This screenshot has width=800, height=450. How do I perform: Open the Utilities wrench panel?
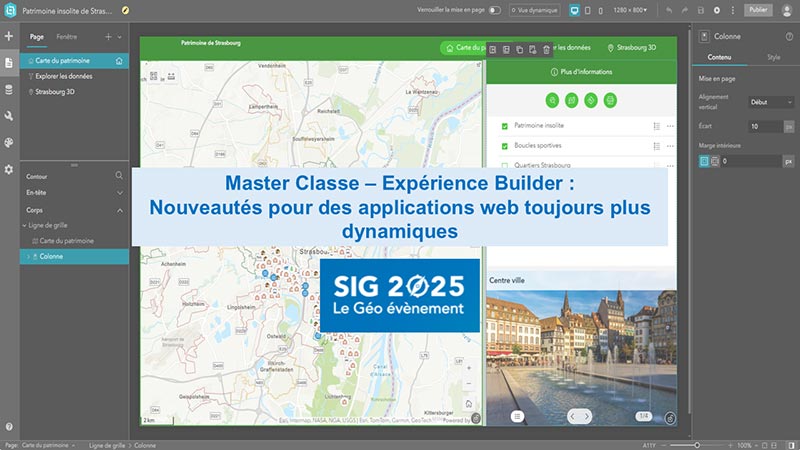9,116
